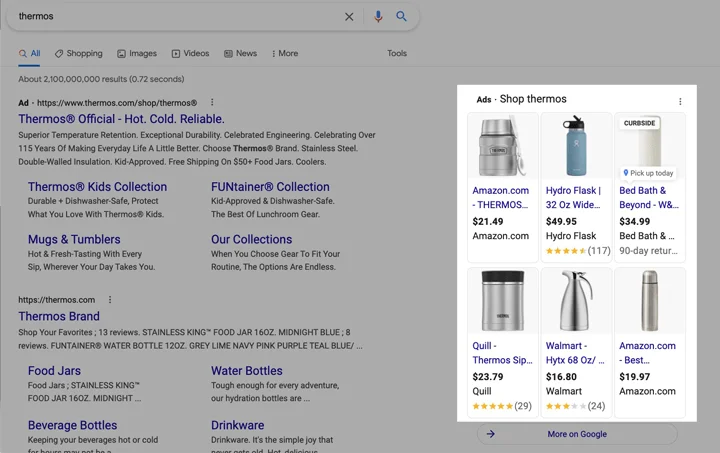Click Hydro Flask star rating (117)

coord(578,251)
